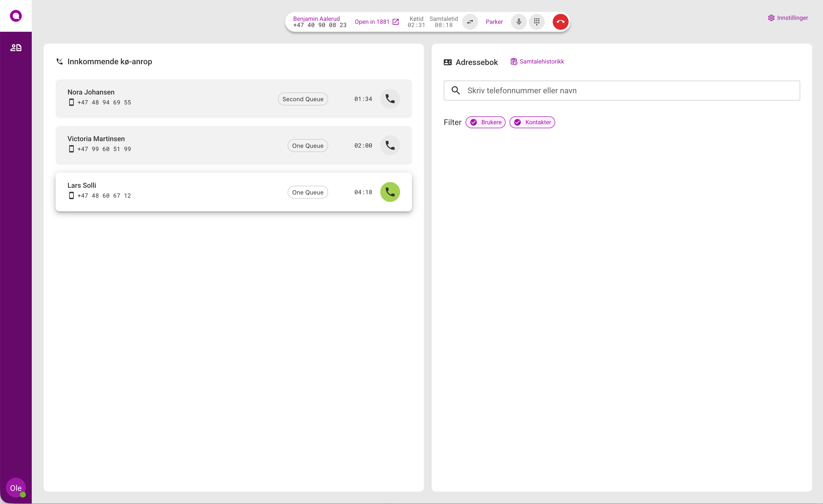Click the Second Queue tag on Nora's call
The image size is (823, 504).
point(303,99)
